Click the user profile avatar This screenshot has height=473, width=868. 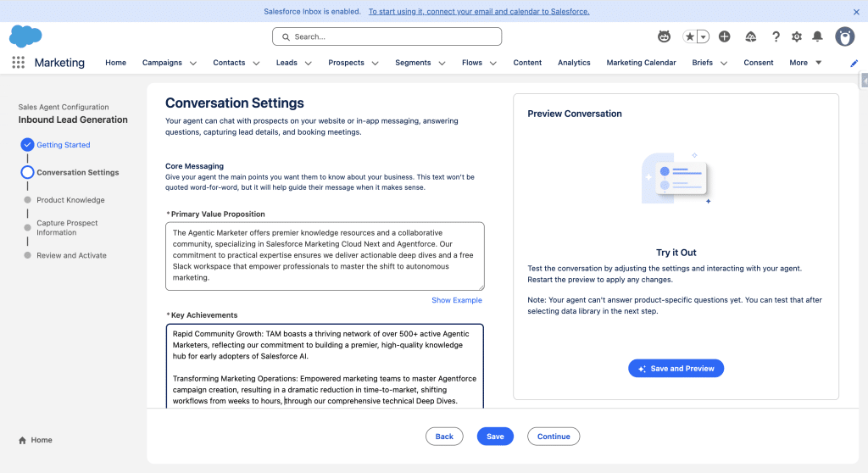pyautogui.click(x=844, y=36)
